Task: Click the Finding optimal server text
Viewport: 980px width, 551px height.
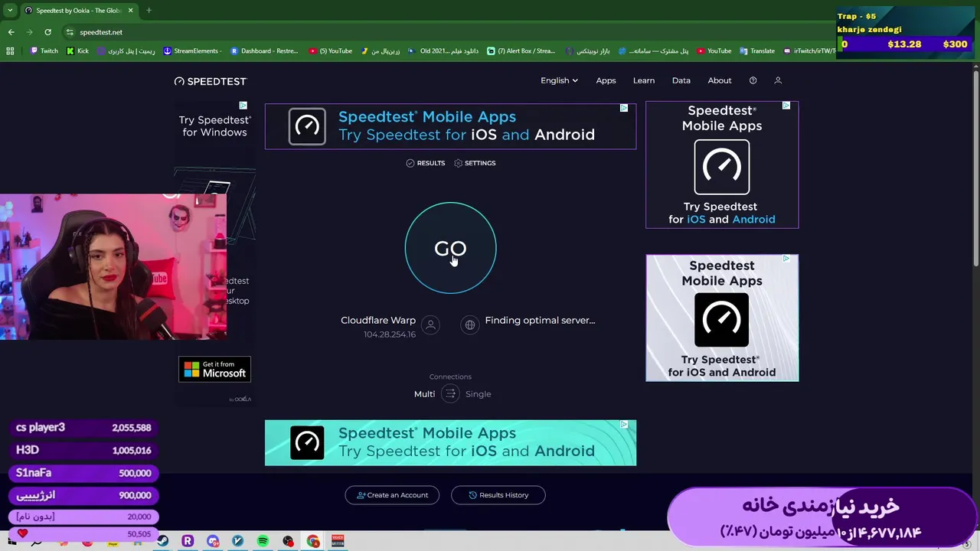Action: 540,321
